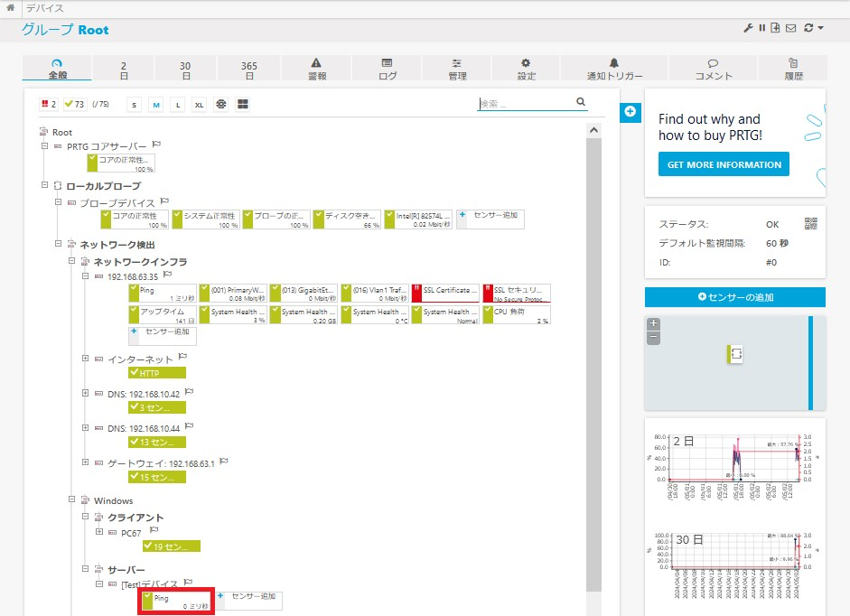Open the ディスク空き sensor

pyautogui.click(x=347, y=219)
